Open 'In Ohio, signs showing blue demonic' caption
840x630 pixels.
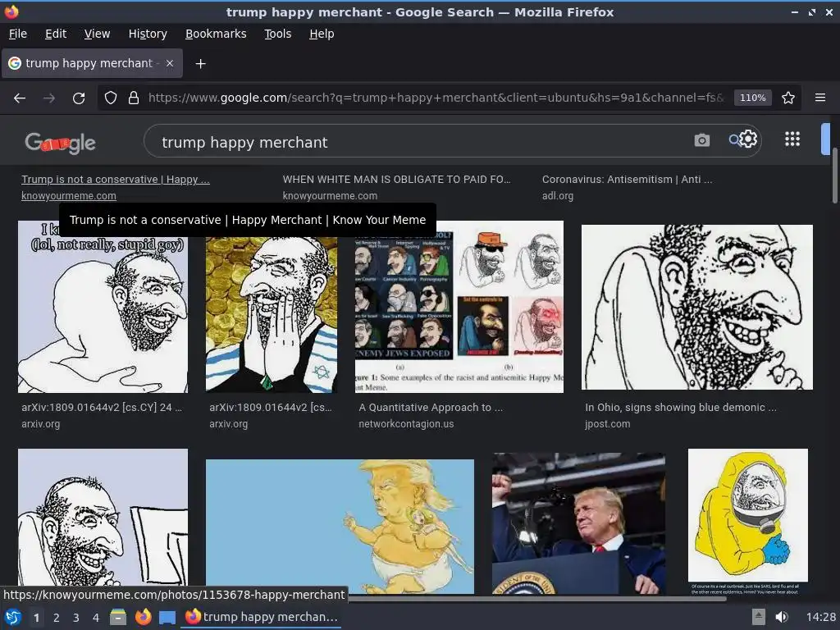680,408
